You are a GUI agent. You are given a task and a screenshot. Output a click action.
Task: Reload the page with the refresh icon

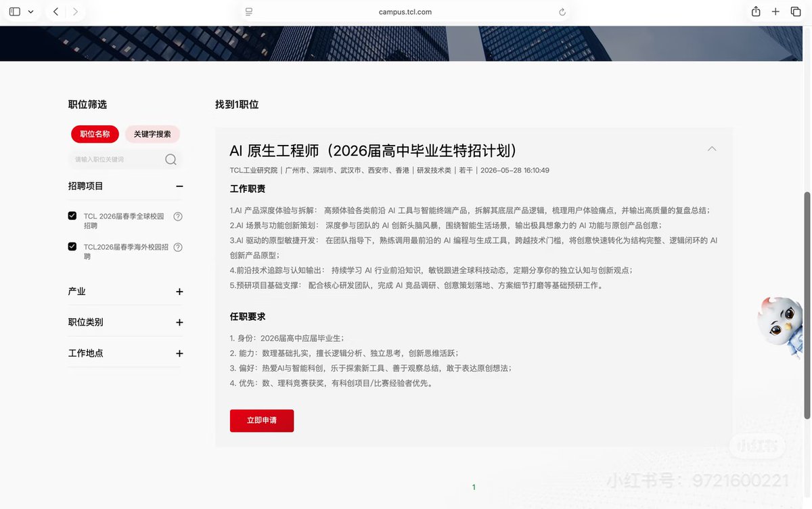(x=562, y=12)
